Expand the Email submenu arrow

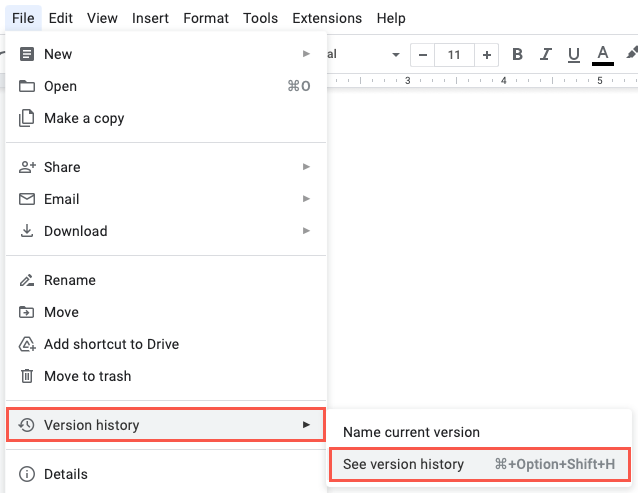click(x=306, y=199)
